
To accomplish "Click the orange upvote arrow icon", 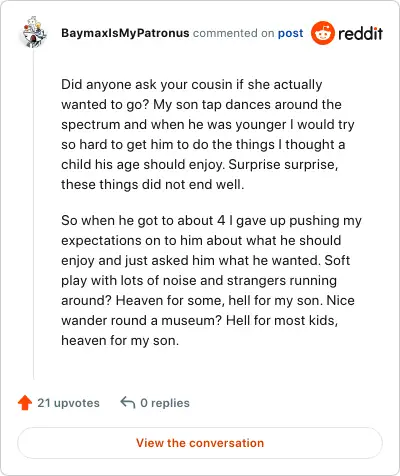I will coord(25,403).
